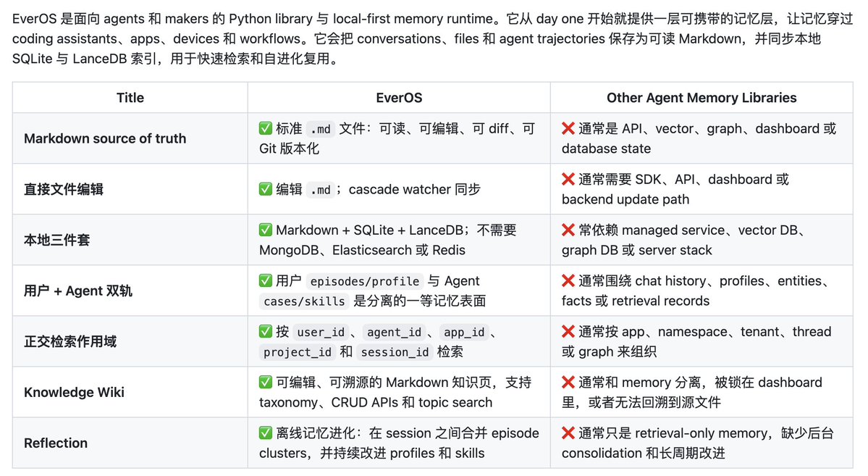The width and height of the screenshot is (868, 476).
Task: Click the green check in Markdown source row
Action: (266, 128)
